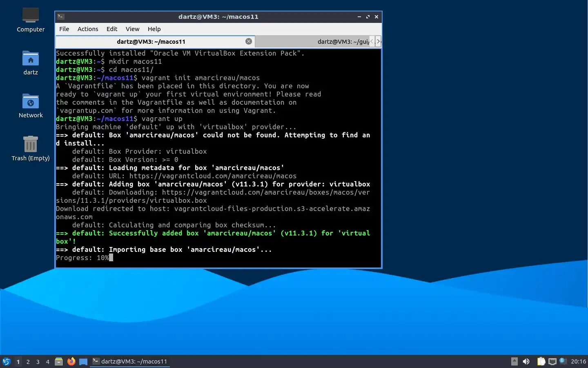Click the 'Bringing machine default up' line

click(x=176, y=127)
